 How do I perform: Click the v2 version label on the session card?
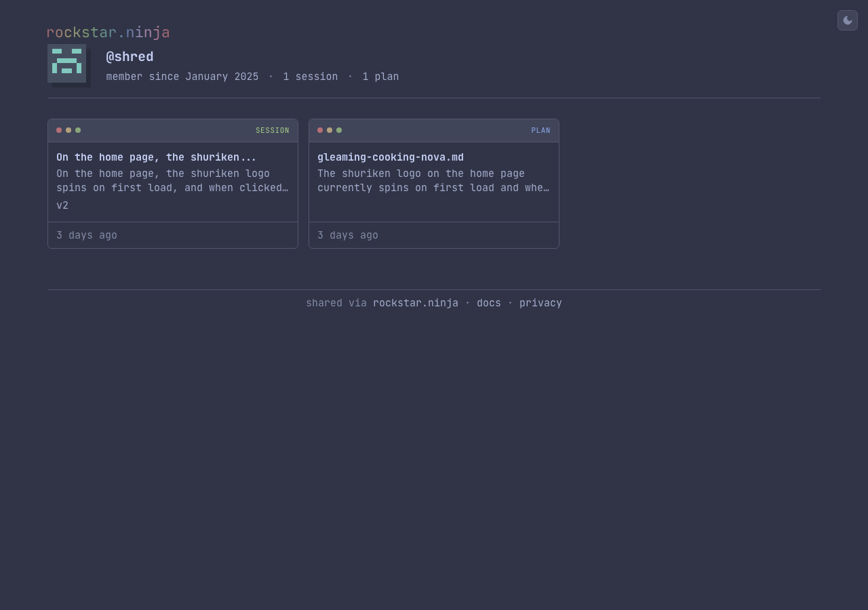tap(62, 205)
